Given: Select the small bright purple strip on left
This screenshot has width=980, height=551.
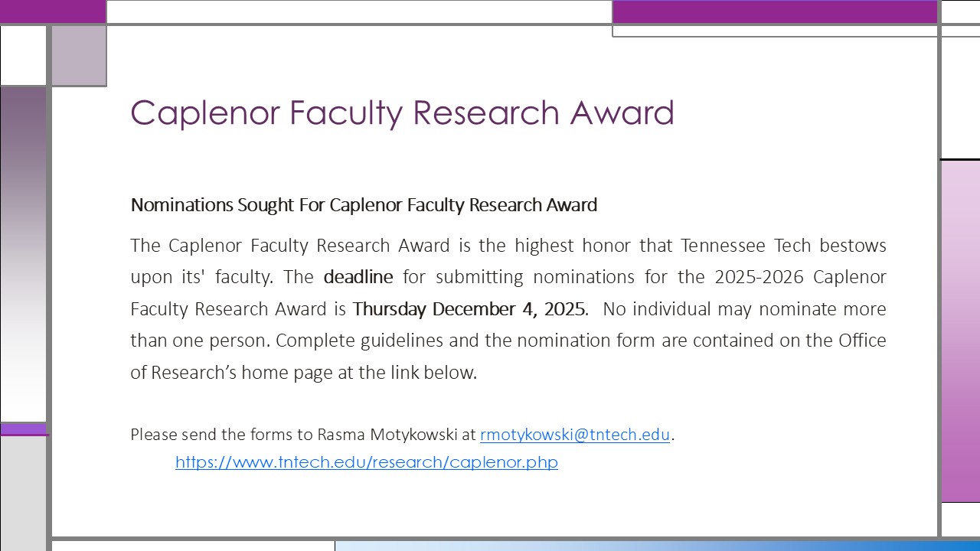Looking at the screenshot, I should tap(23, 429).
